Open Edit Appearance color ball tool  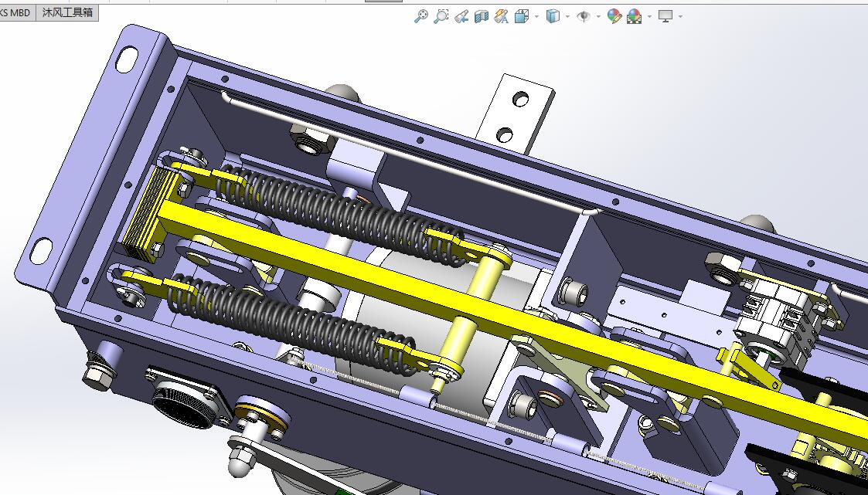pos(614,16)
